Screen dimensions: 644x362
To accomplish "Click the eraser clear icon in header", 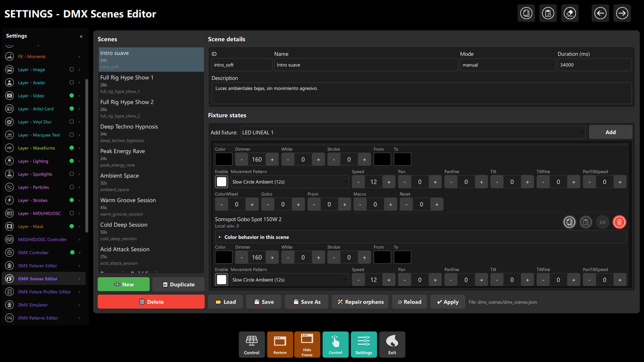I will point(570,13).
